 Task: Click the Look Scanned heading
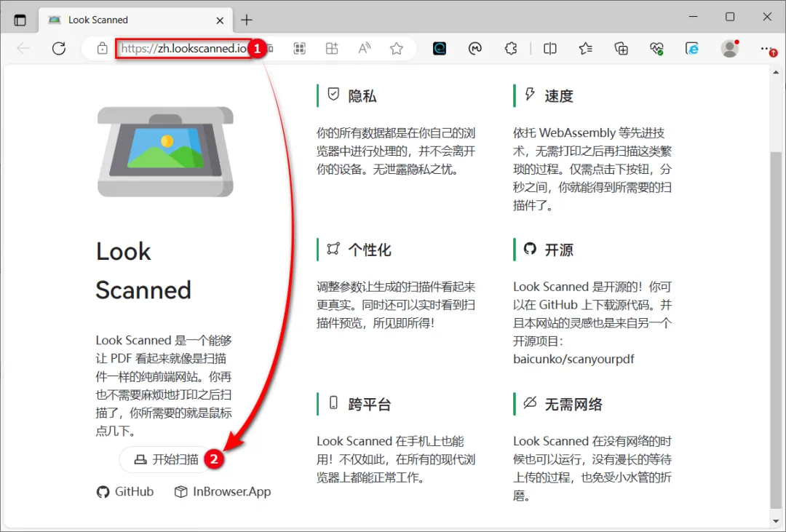143,271
